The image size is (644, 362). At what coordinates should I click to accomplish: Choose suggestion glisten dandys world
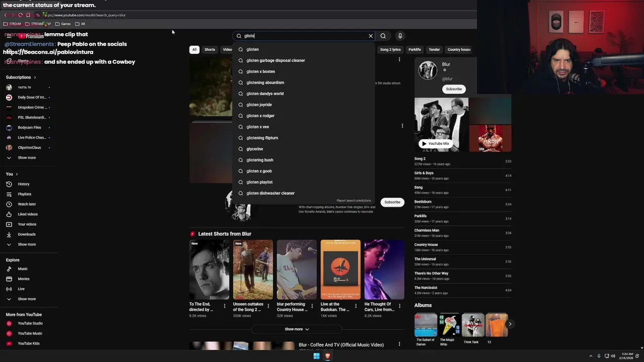(303, 94)
